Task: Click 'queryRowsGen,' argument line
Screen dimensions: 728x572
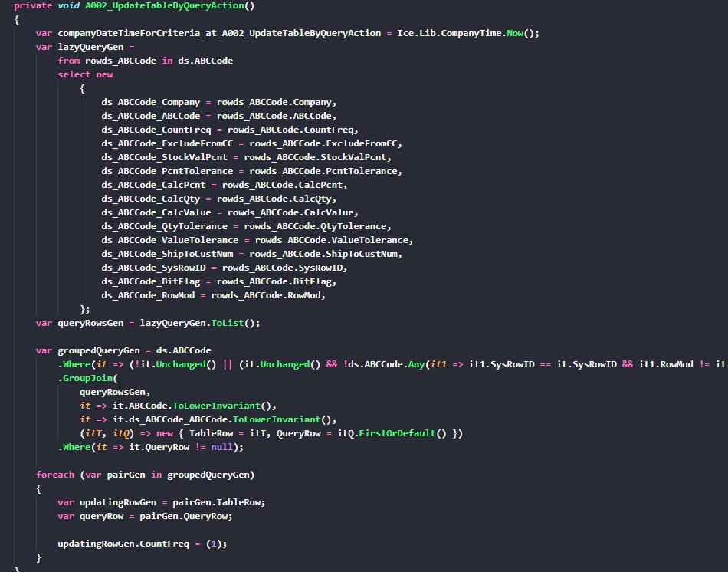Action: point(115,392)
